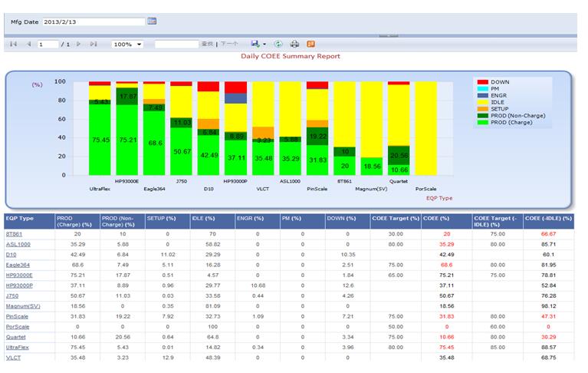The width and height of the screenshot is (588, 373).
Task: Print the report
Action: pos(294,45)
